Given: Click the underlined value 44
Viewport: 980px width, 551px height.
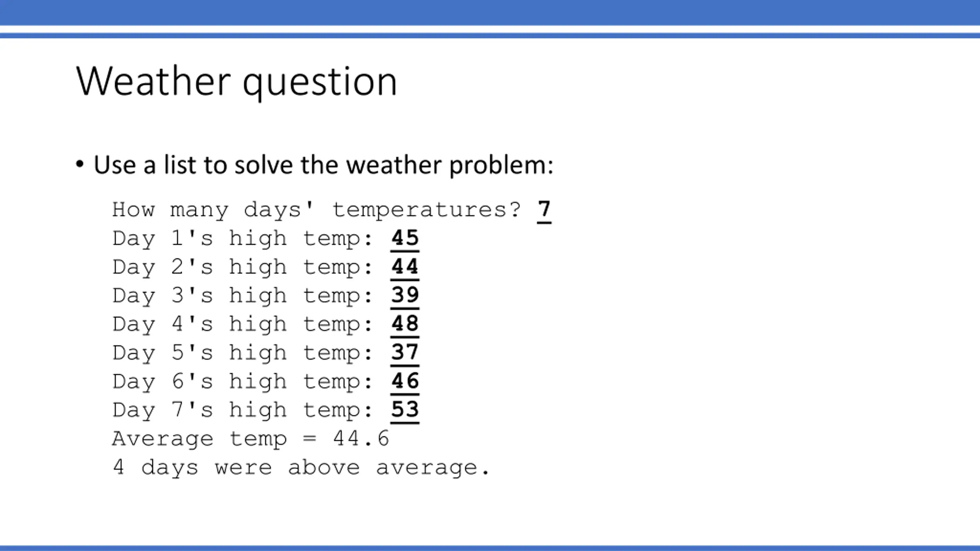Looking at the screenshot, I should pos(405,267).
